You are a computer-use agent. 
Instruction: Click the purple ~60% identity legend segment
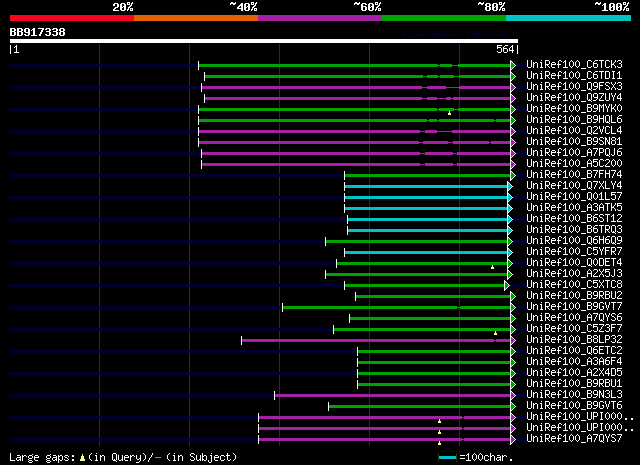click(x=320, y=18)
